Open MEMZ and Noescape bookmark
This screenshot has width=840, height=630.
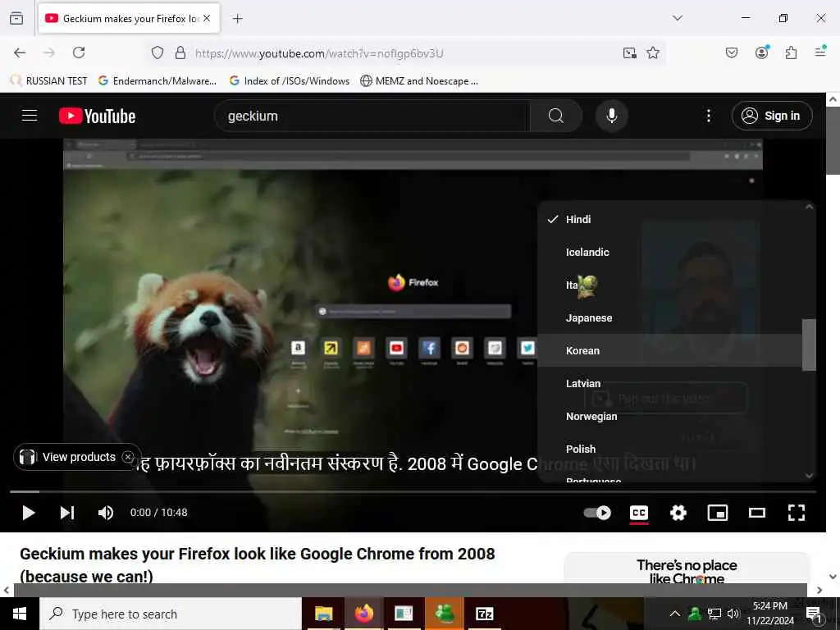[x=419, y=81]
